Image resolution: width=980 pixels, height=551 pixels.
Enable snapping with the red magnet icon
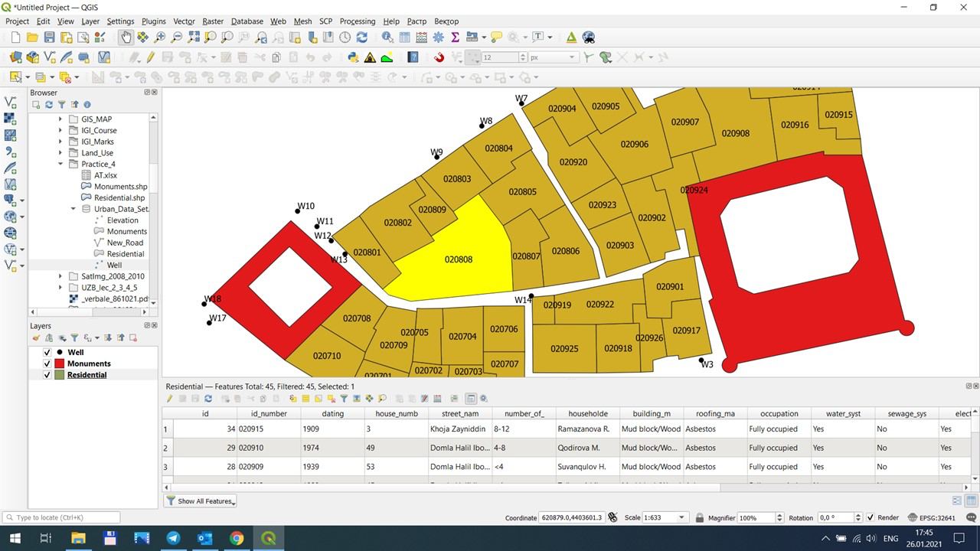(439, 57)
